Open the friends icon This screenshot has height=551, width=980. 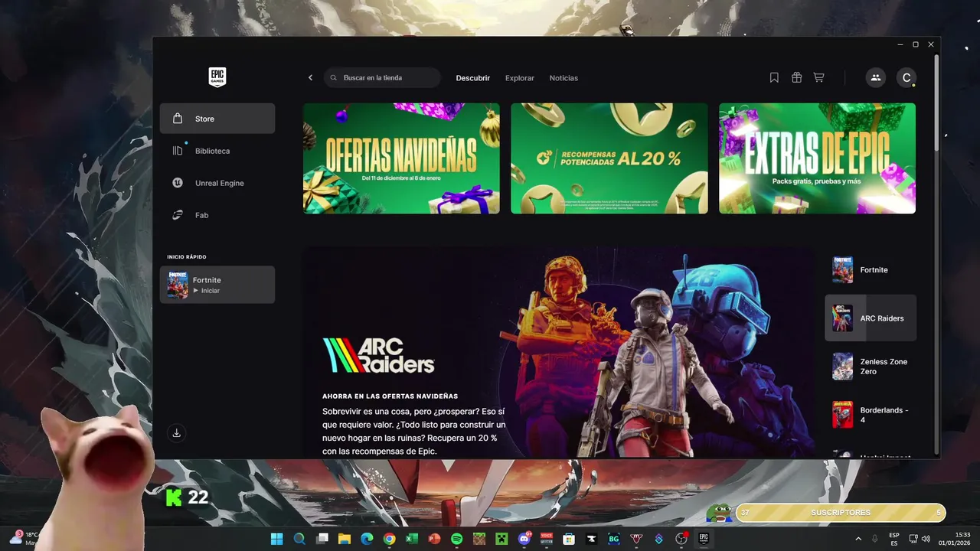pos(875,78)
